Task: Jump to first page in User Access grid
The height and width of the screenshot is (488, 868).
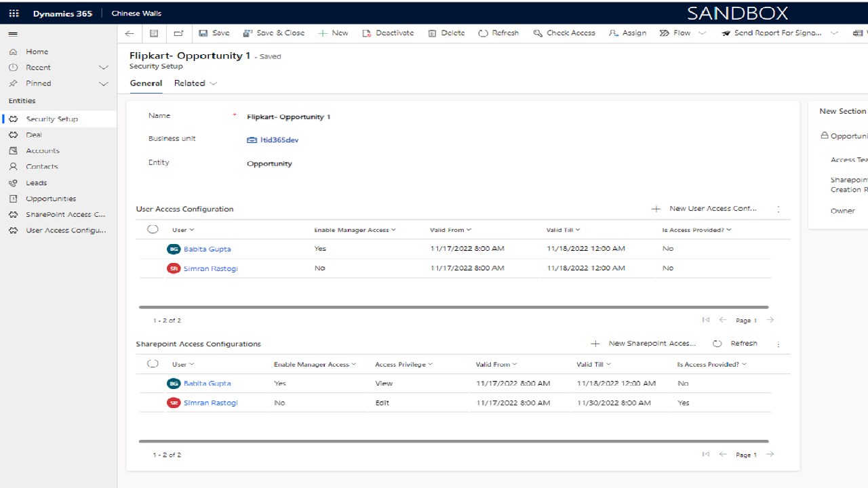Action: (x=706, y=320)
